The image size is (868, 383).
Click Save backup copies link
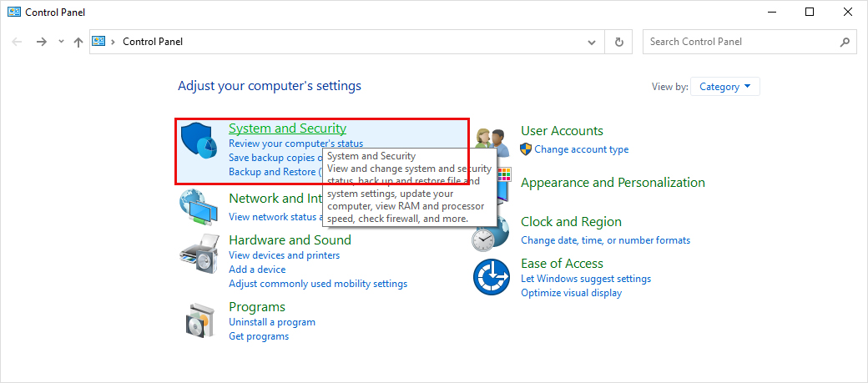pyautogui.click(x=275, y=158)
